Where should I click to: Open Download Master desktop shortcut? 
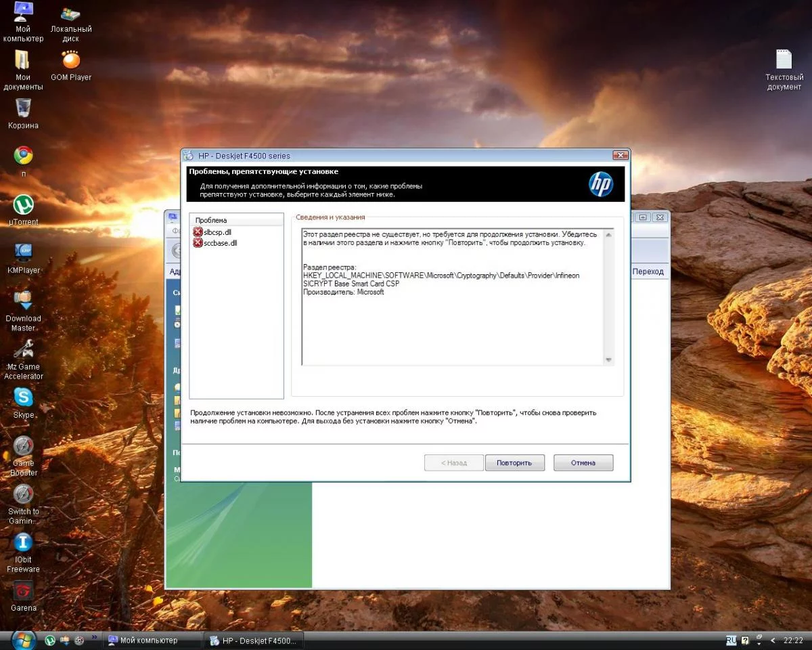pos(24,311)
